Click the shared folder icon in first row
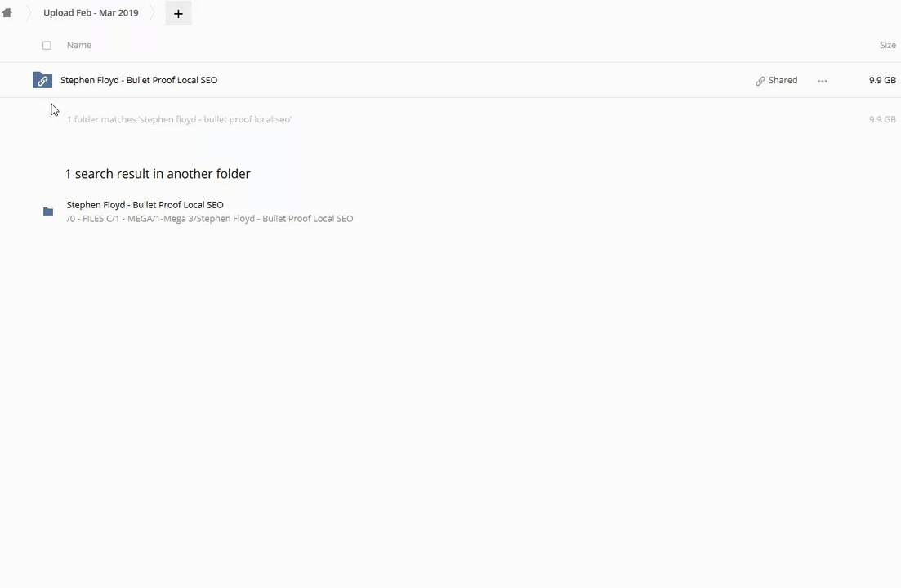Image resolution: width=901 pixels, height=588 pixels. 42,80
